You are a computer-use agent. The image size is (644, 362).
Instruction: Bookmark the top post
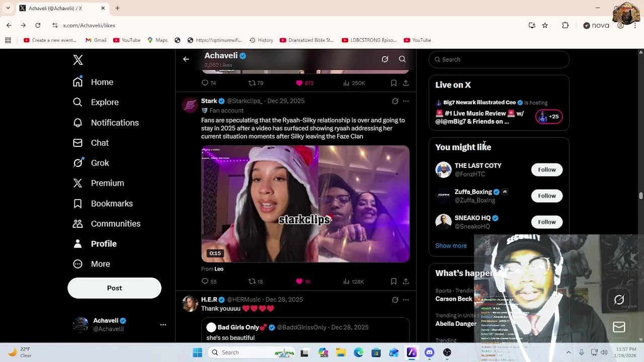pyautogui.click(x=393, y=83)
